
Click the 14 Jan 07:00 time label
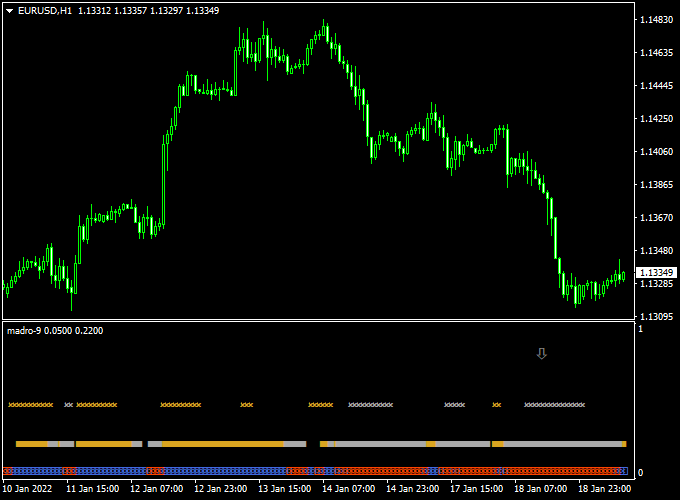[349, 489]
